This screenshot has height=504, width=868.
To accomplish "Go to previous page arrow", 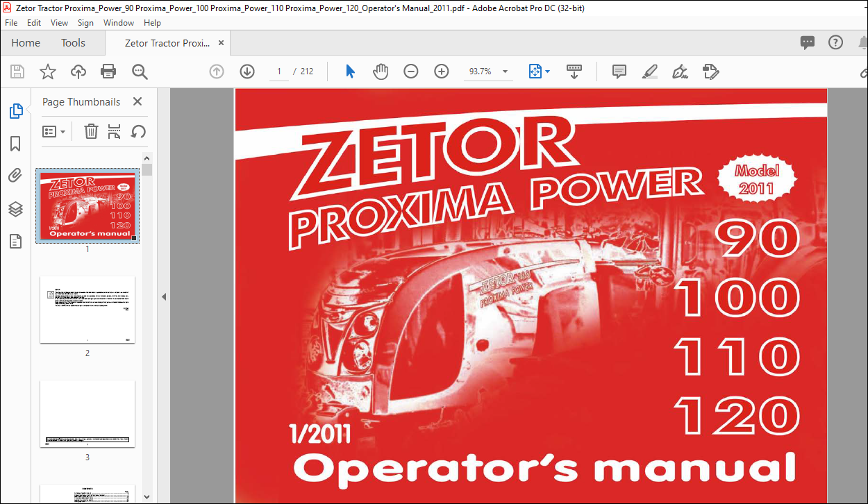I will [x=217, y=72].
